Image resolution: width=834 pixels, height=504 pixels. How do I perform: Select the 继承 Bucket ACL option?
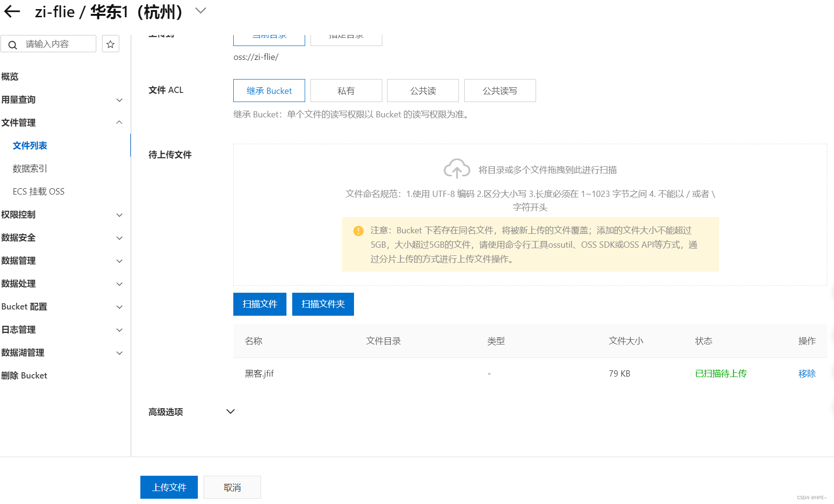(x=269, y=91)
